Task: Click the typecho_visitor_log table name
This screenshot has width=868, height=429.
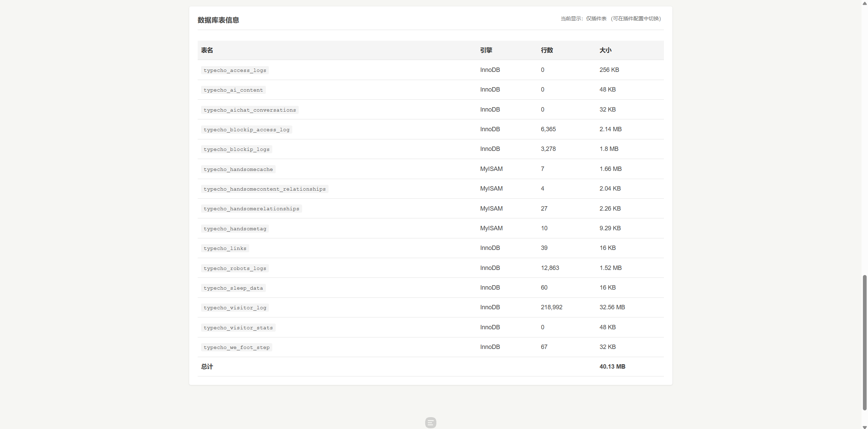Action: click(x=235, y=308)
